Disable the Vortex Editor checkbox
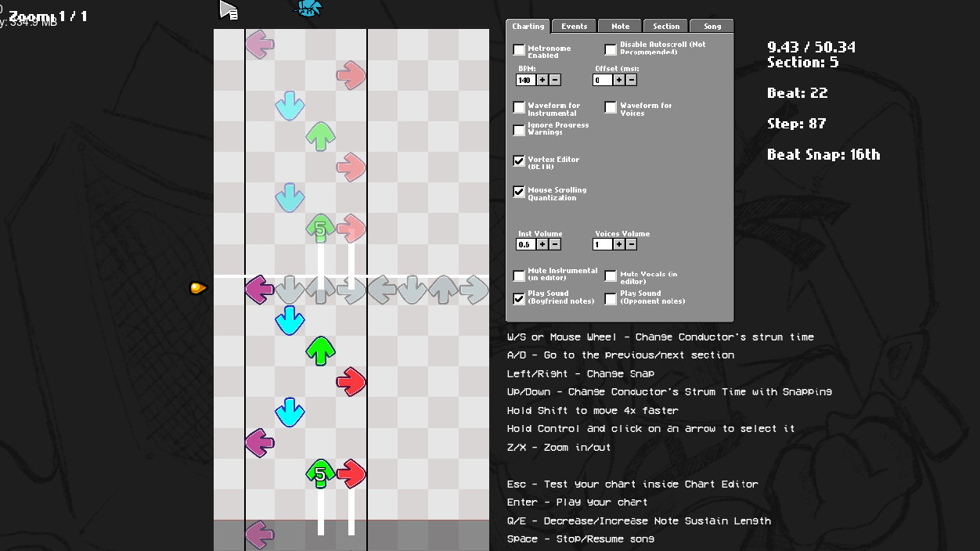Screen dimensions: 980x551 pos(519,160)
